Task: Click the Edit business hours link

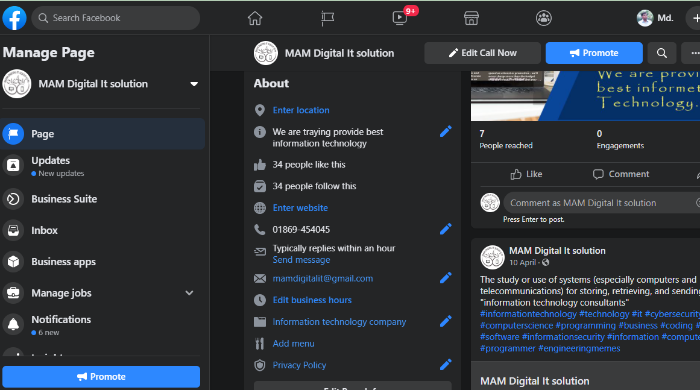Action: (312, 300)
